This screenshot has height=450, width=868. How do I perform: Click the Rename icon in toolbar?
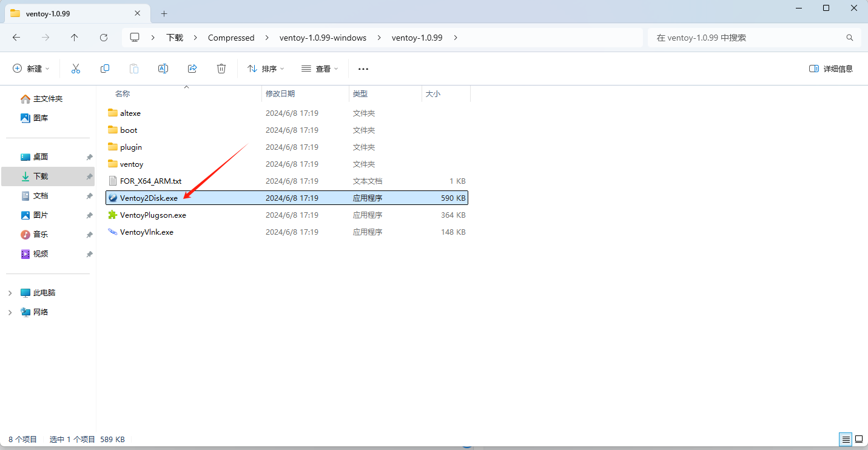coord(163,69)
